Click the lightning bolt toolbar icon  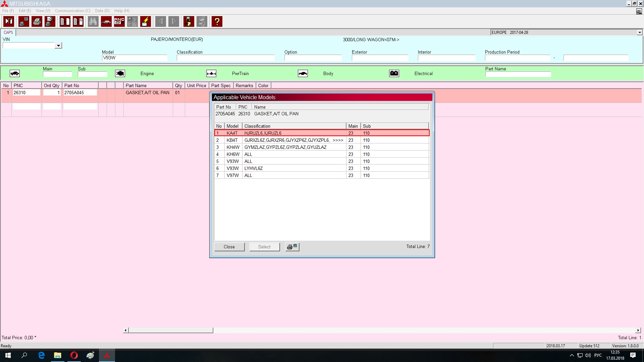pos(145,21)
